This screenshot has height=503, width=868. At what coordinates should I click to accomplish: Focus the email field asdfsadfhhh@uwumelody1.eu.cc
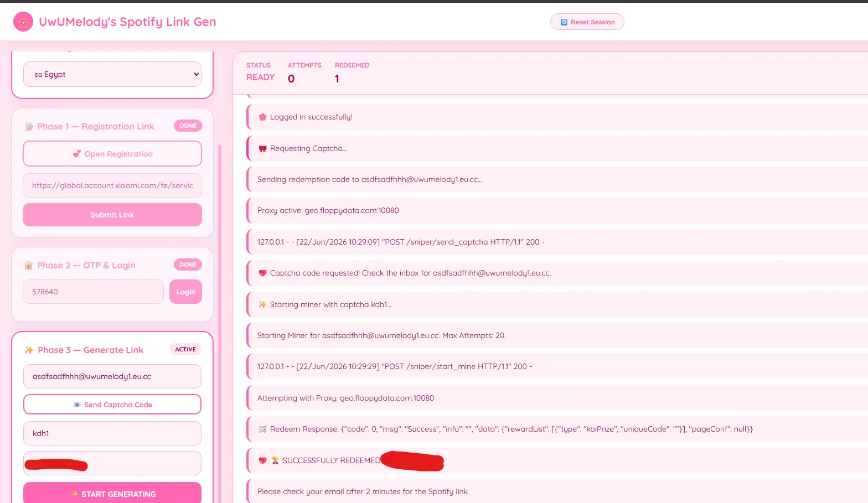(x=112, y=376)
